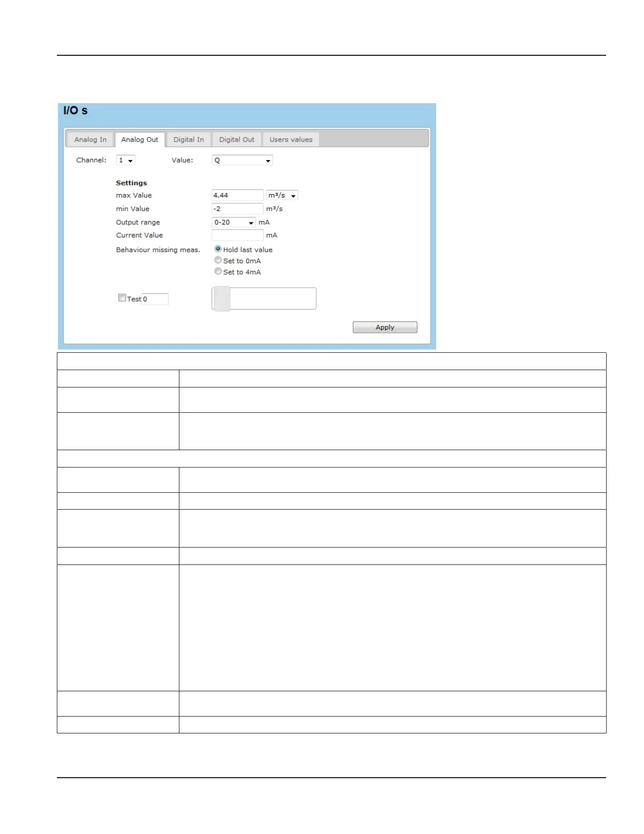Click the Output range label
644x834 pixels.
coord(138,222)
